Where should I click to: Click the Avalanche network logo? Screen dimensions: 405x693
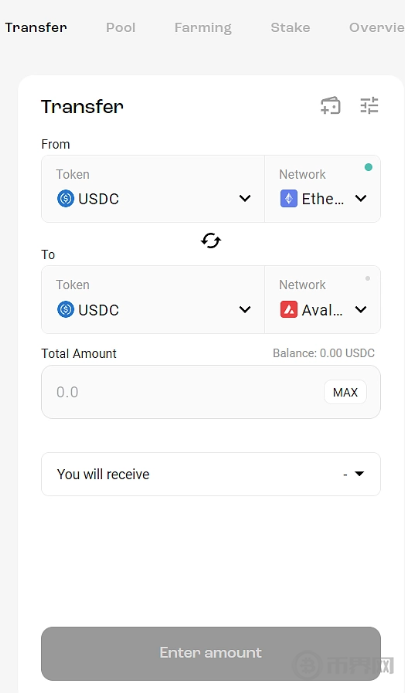click(x=289, y=309)
